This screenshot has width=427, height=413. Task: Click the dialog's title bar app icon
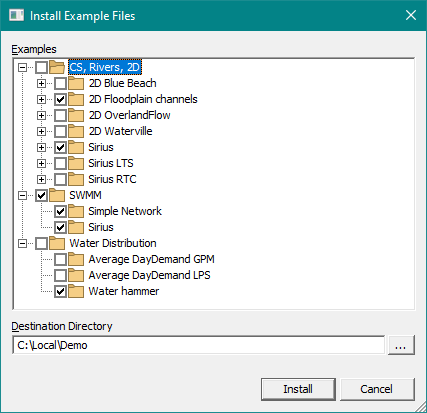pos(16,15)
